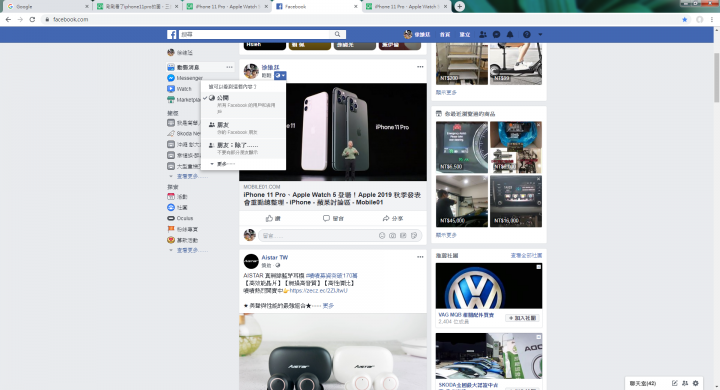Screen dimensions: 720x390
Task: Toggle the post privacy selector globe button
Action: [280, 75]
